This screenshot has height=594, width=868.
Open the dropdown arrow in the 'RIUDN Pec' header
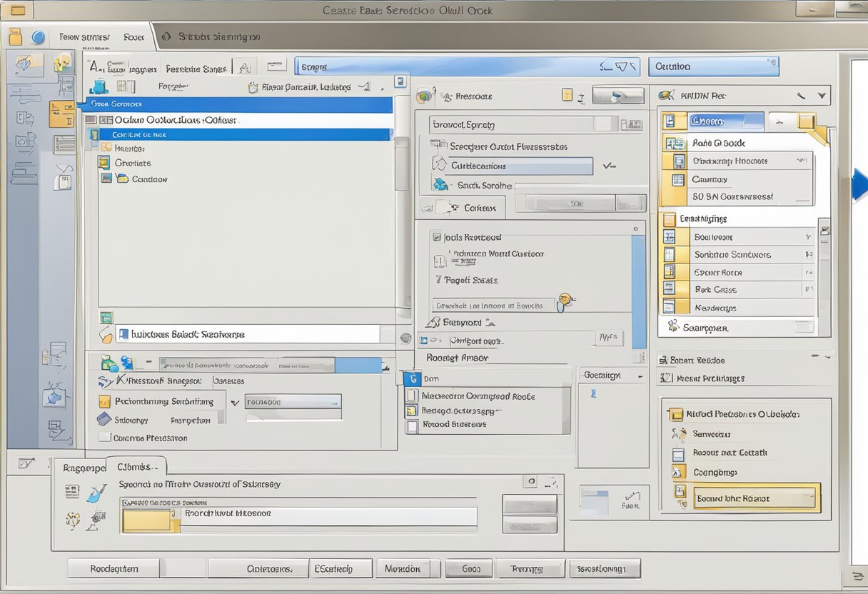pyautogui.click(x=822, y=95)
